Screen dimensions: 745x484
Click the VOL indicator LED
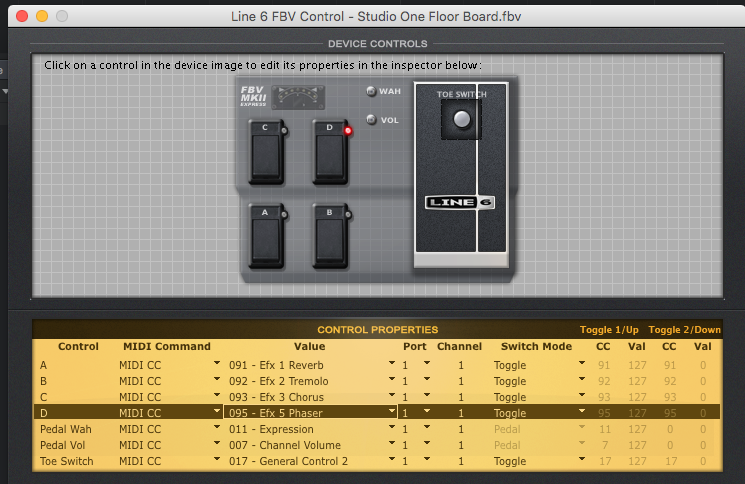tap(371, 120)
